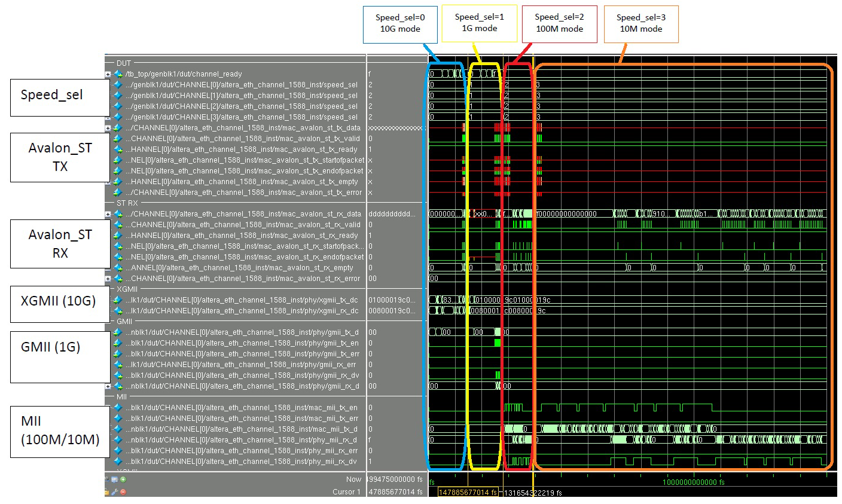Click the ST RX group divider

tap(127, 203)
